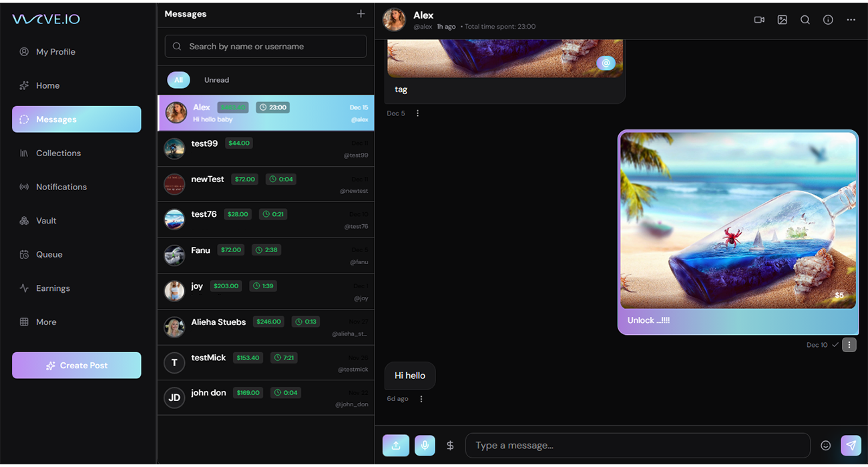Open the chat header three-dot menu

[851, 20]
